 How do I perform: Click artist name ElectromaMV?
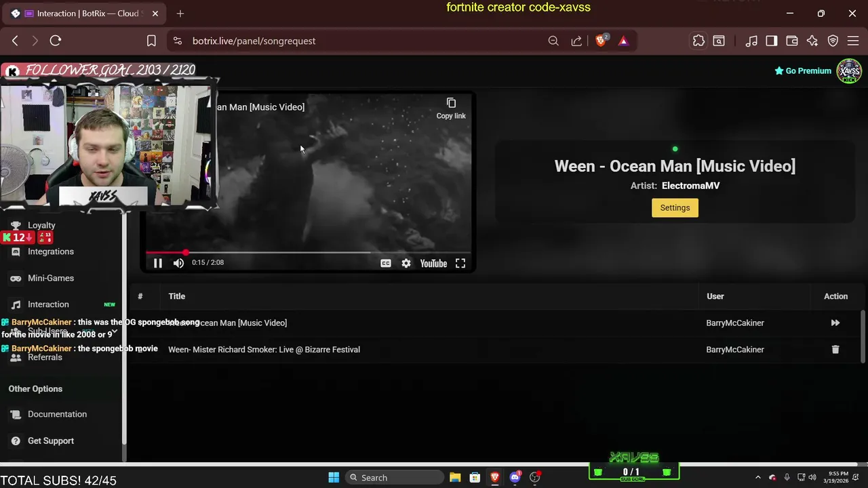[x=690, y=186]
